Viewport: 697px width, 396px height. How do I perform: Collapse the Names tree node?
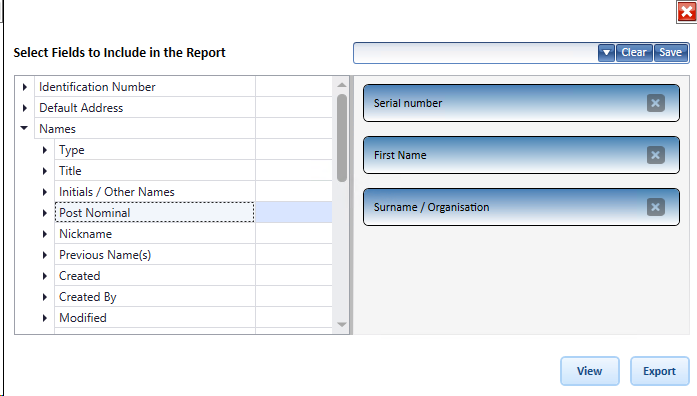tap(24, 128)
